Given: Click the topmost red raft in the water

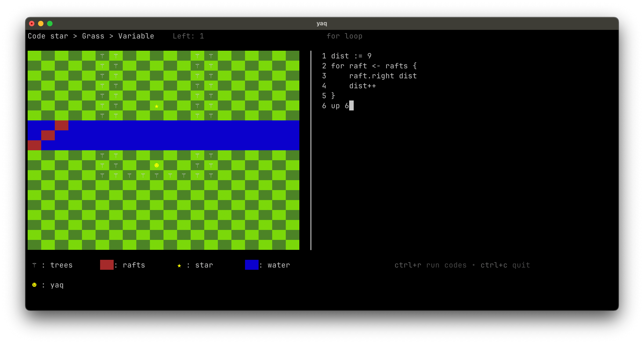Looking at the screenshot, I should (x=62, y=125).
